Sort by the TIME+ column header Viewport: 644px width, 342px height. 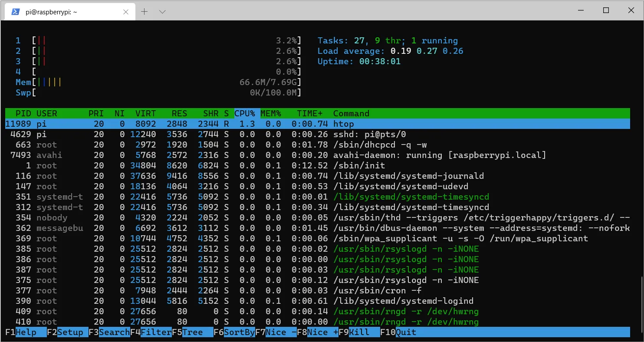click(x=310, y=113)
